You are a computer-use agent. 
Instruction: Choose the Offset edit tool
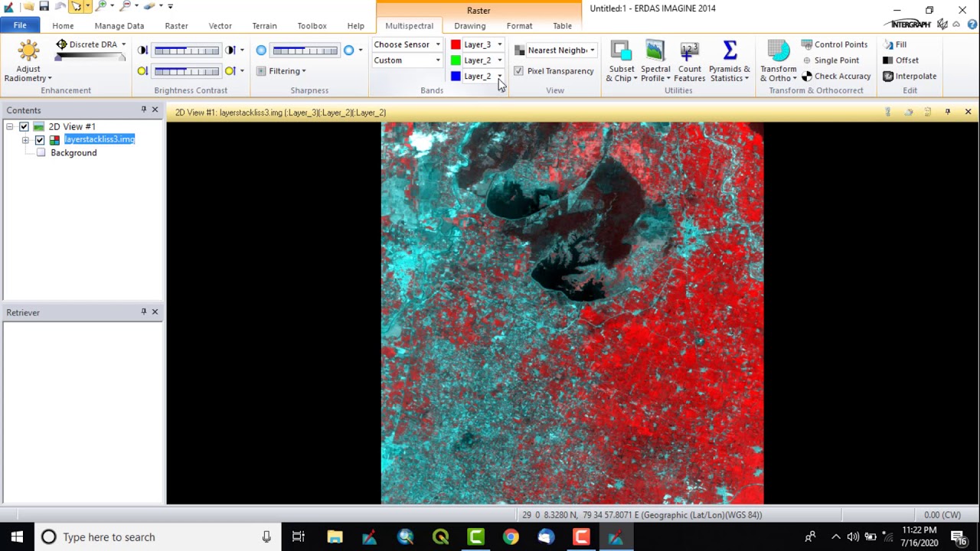(x=900, y=60)
